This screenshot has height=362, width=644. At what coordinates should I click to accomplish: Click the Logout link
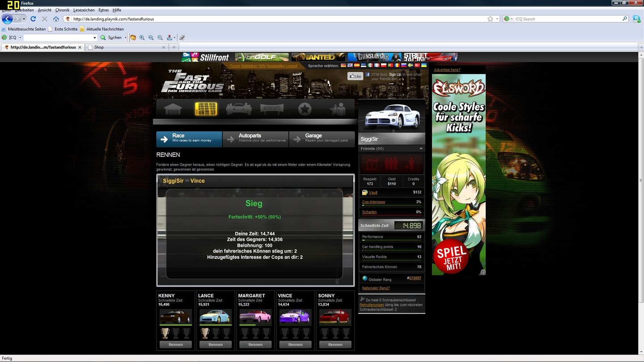[x=292, y=66]
